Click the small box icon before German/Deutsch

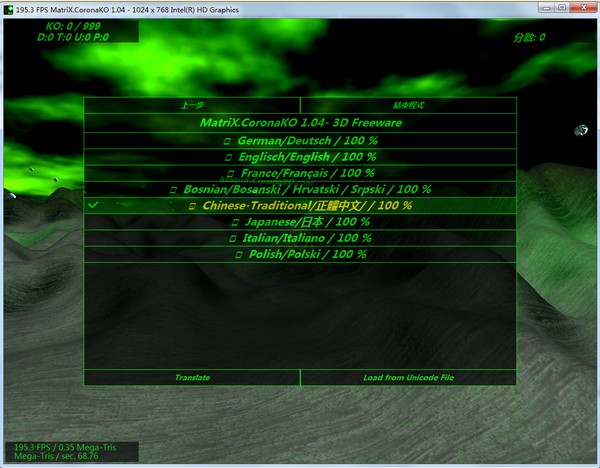click(x=227, y=141)
